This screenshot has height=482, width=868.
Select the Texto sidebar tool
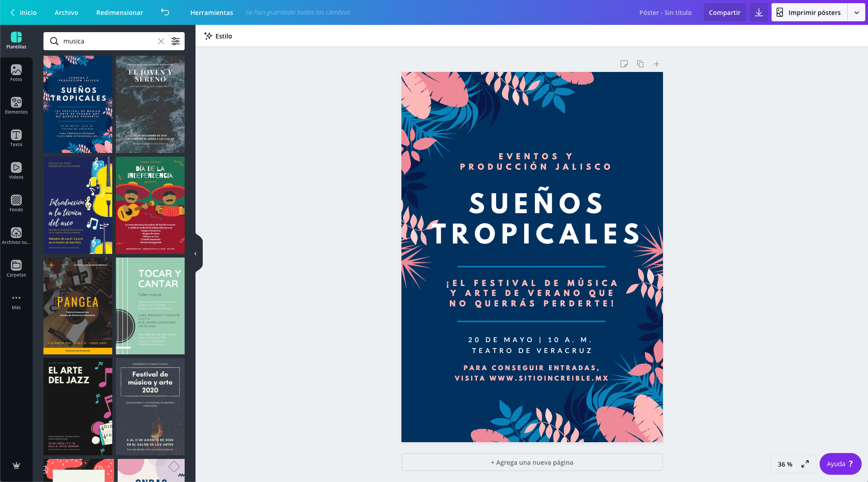(x=16, y=138)
